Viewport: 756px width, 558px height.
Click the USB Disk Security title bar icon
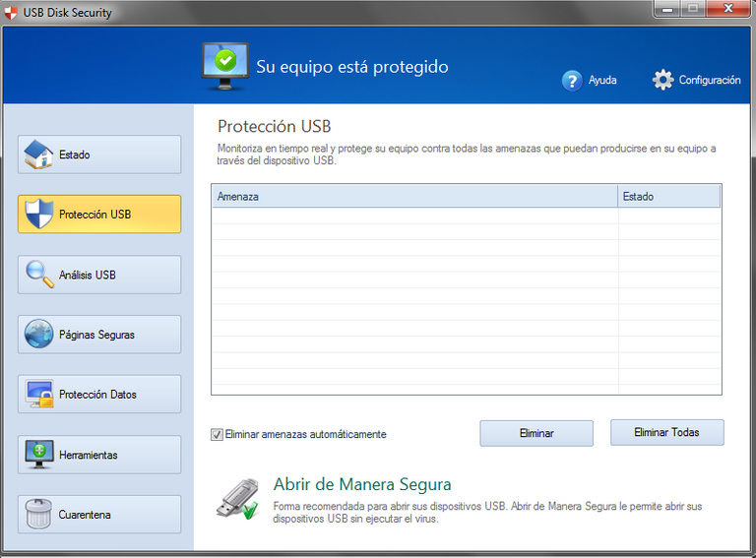pyautogui.click(x=10, y=13)
